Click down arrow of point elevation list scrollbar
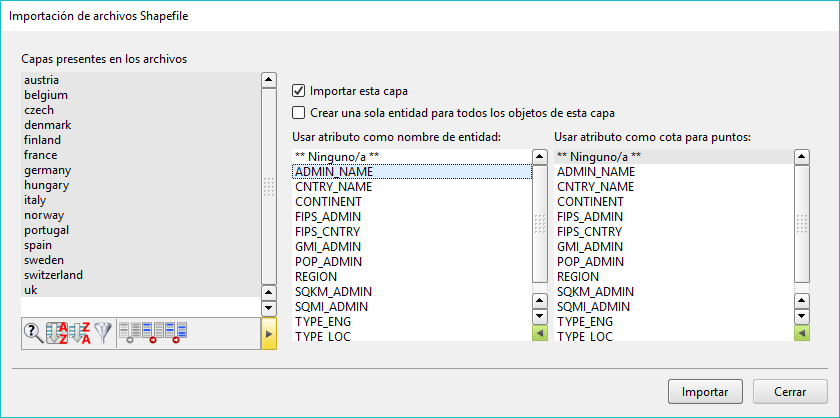Screen dimensions: 840x418 [802, 316]
